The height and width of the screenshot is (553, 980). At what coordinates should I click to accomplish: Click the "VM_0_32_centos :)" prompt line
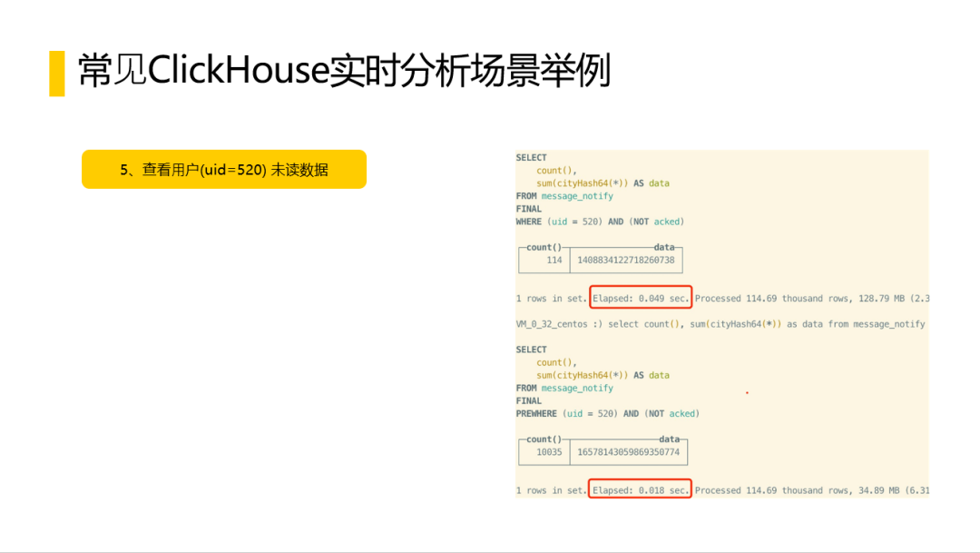pos(720,324)
